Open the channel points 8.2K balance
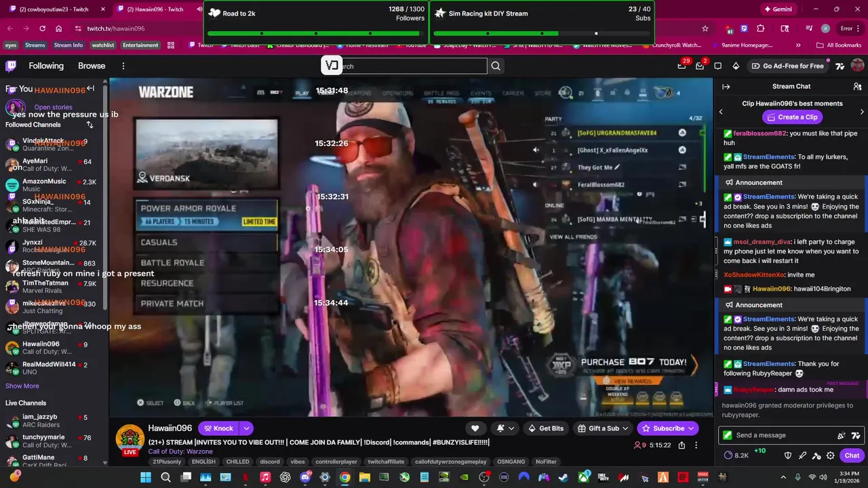Image resolution: width=868 pixels, height=488 pixels. [x=736, y=455]
